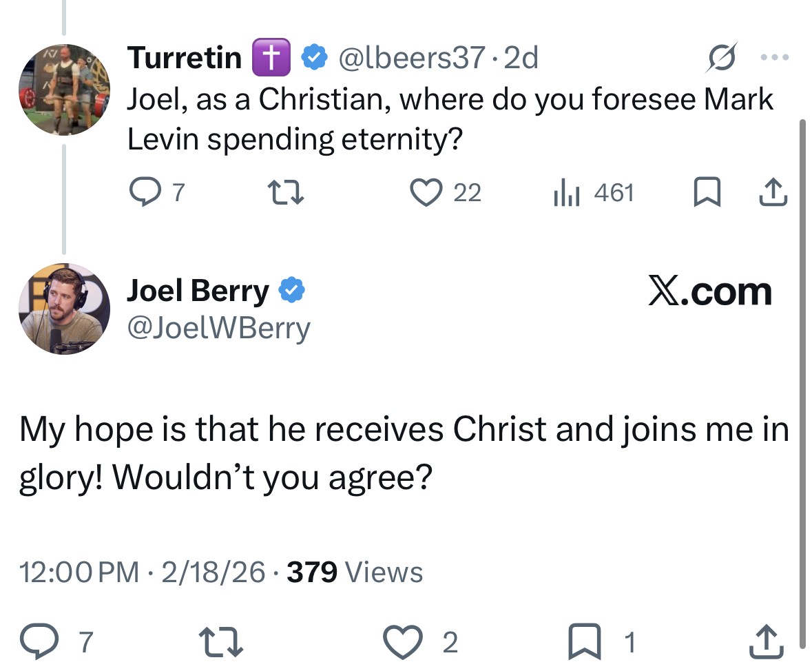This screenshot has width=812, height=671.
Task: Repost Joel Berry's tweet
Action: (220, 642)
